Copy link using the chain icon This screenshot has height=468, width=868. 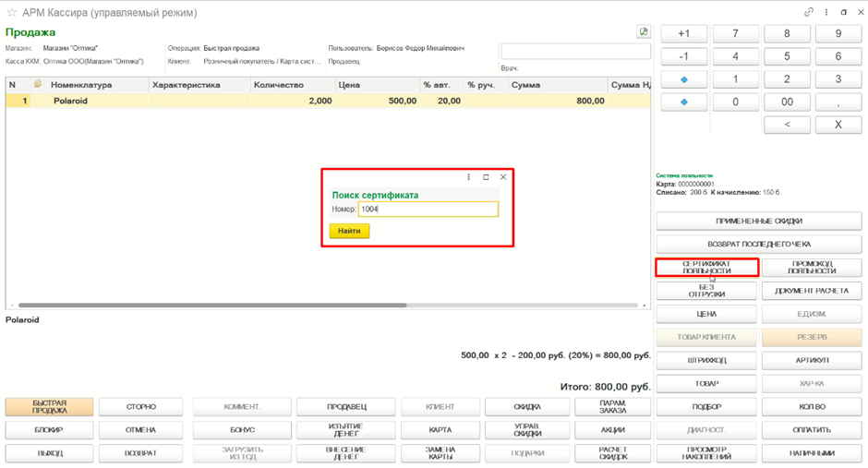click(809, 12)
